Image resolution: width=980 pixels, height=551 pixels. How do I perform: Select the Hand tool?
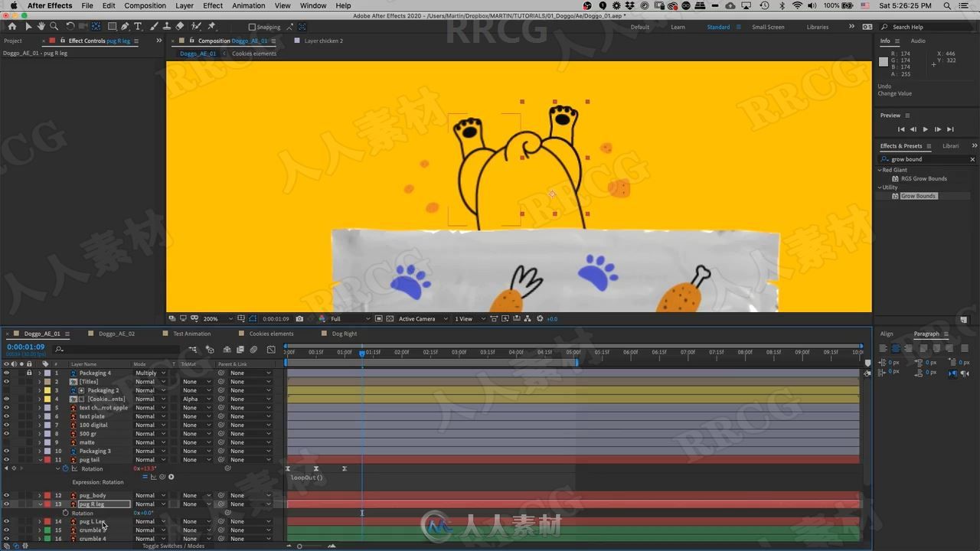pyautogui.click(x=41, y=26)
